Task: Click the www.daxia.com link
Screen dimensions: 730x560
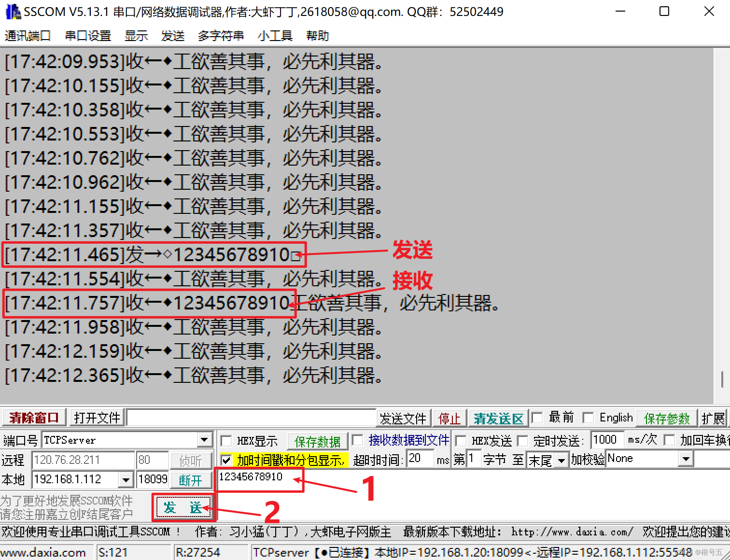Action: pos(42,552)
